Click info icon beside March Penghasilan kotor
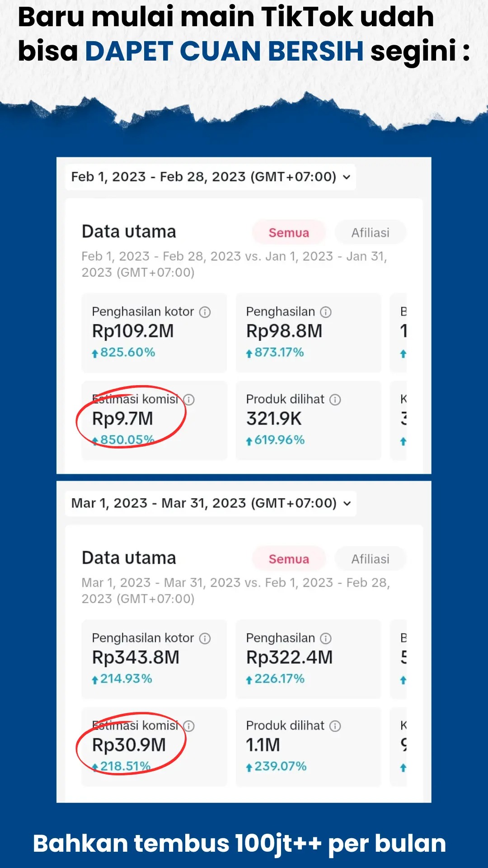 click(x=205, y=638)
